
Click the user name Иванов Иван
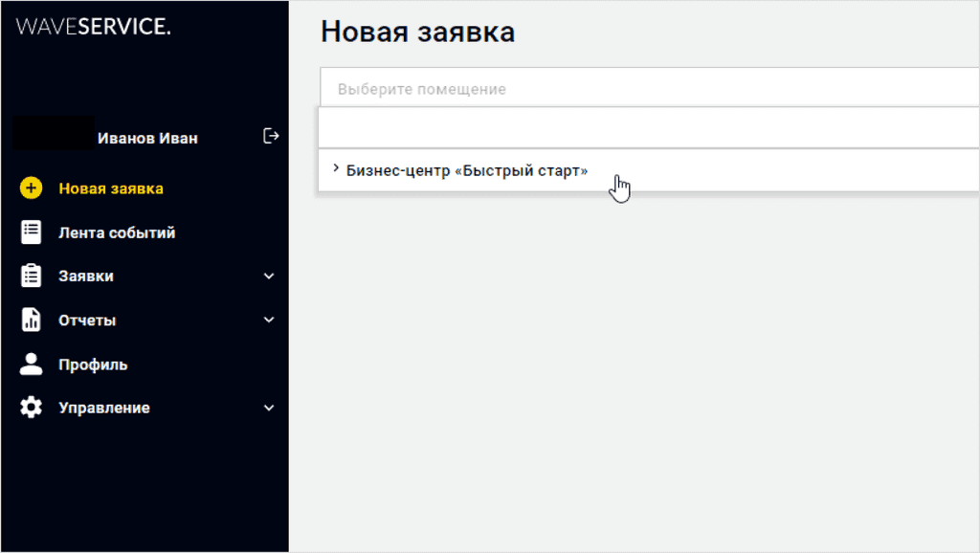(x=147, y=138)
